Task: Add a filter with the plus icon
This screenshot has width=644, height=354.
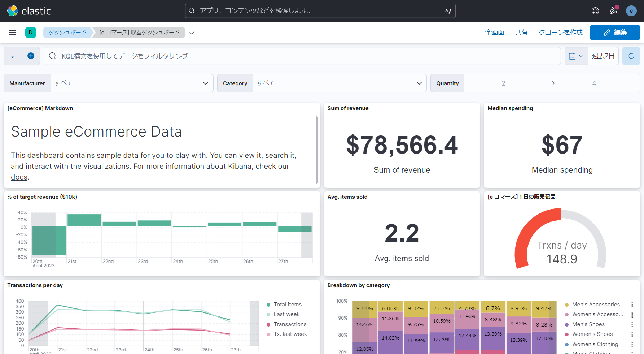Action: 31,56
